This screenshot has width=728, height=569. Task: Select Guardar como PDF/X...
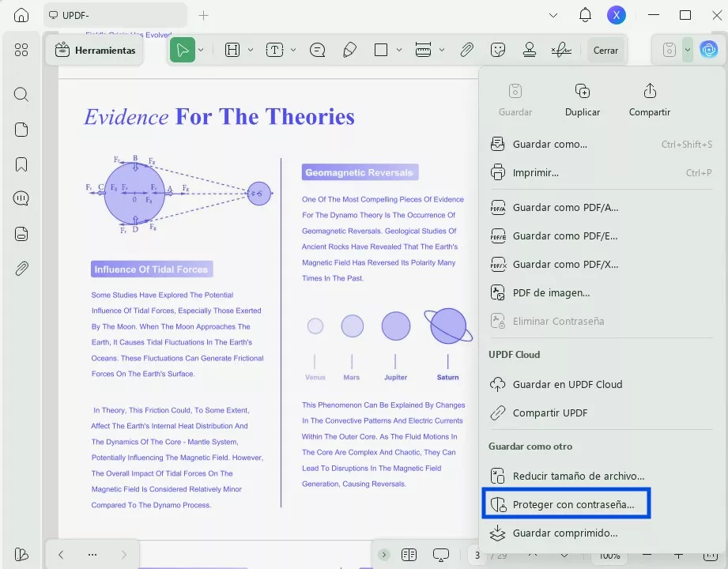pyautogui.click(x=602, y=264)
